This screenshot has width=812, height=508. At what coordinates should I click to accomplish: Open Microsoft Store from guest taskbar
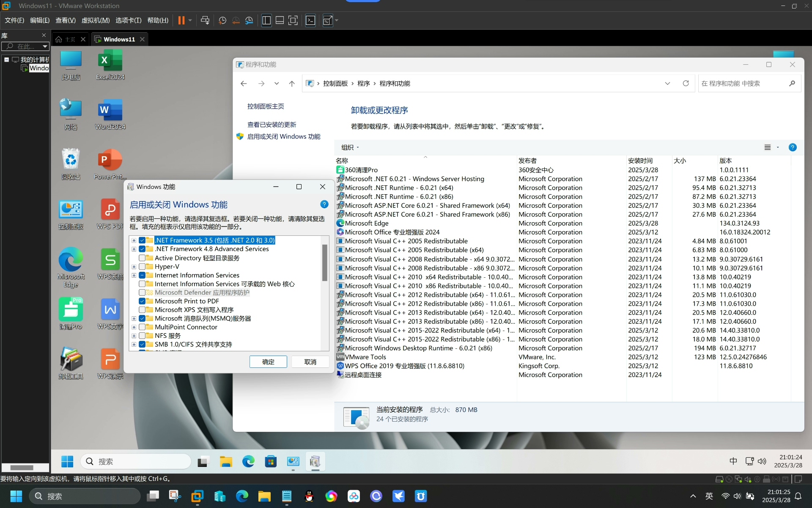[271, 461]
